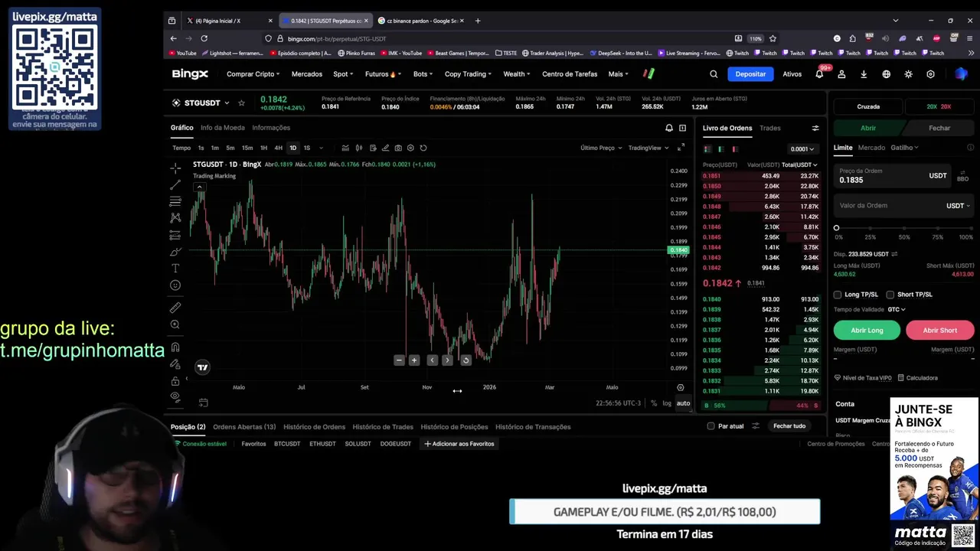Open the emoji icons tool
This screenshot has width=980, height=551.
pos(175,285)
